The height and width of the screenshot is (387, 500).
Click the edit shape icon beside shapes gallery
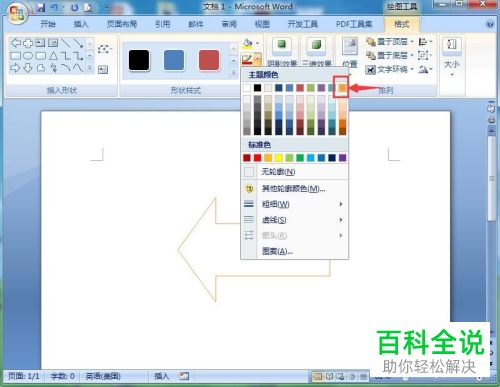pos(104,49)
